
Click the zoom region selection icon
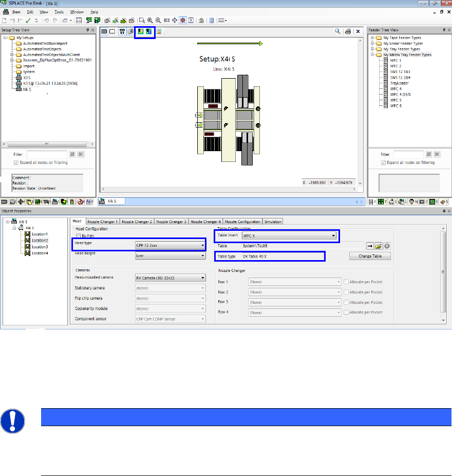click(x=142, y=21)
